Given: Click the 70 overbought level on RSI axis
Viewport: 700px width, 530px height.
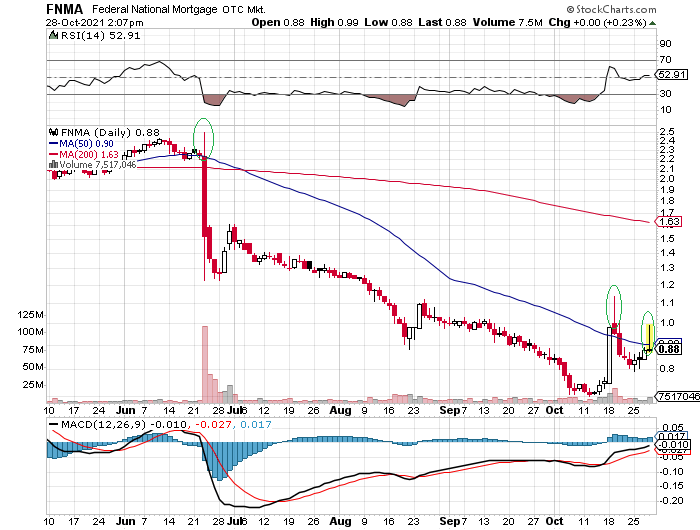Looking at the screenshot, I should click(665, 59).
